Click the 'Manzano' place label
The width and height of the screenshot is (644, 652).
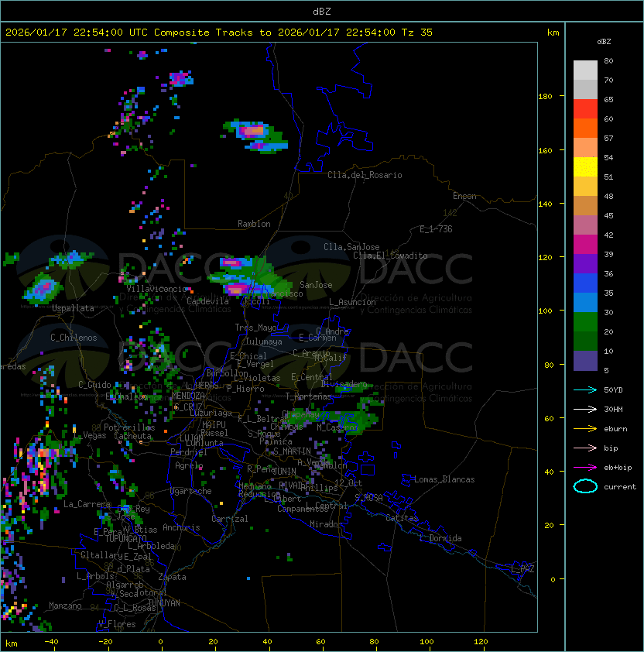tap(65, 606)
